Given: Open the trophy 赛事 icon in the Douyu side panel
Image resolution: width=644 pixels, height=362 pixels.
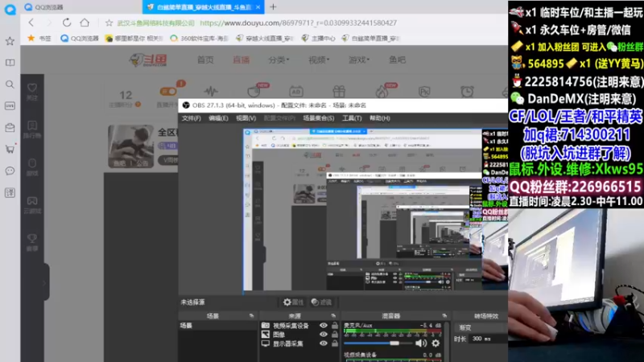Looking at the screenshot, I should [32, 242].
